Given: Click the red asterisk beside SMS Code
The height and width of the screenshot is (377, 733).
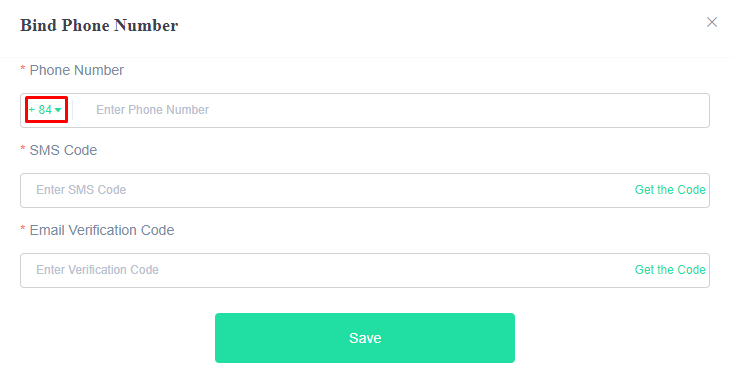Looking at the screenshot, I should click(22, 149).
